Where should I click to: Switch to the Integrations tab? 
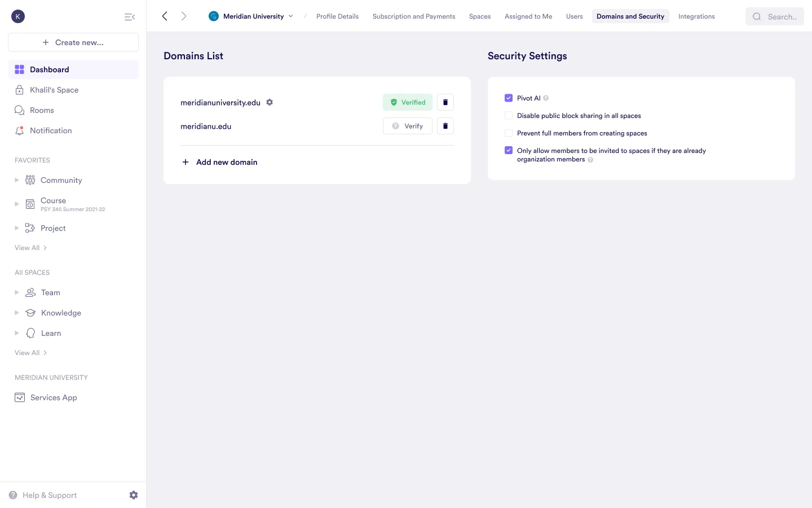[x=696, y=16]
